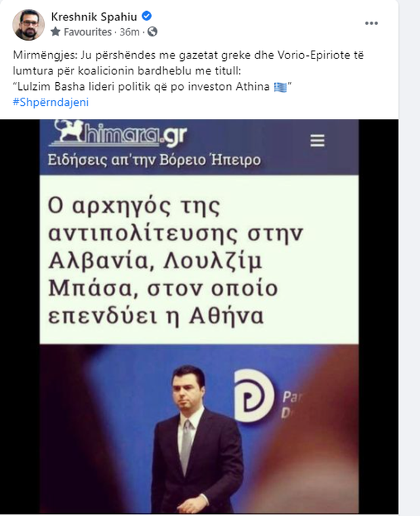Image resolution: width=420 pixels, height=516 pixels.
Task: Open the Greek headline about Λουλζίμ Μπάσα
Action: (175, 261)
